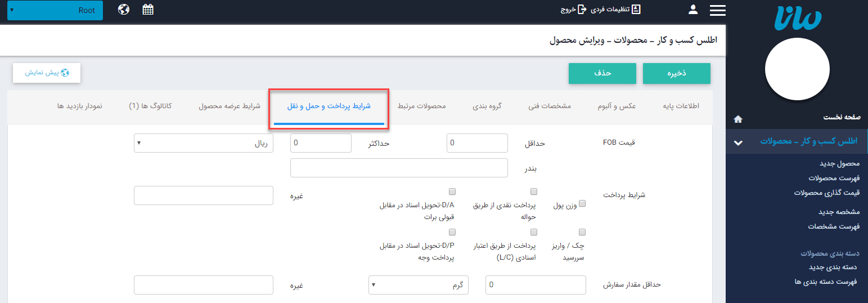
Task: Select the شرایط پرداخت و حمل و نقل tab
Action: (x=329, y=106)
